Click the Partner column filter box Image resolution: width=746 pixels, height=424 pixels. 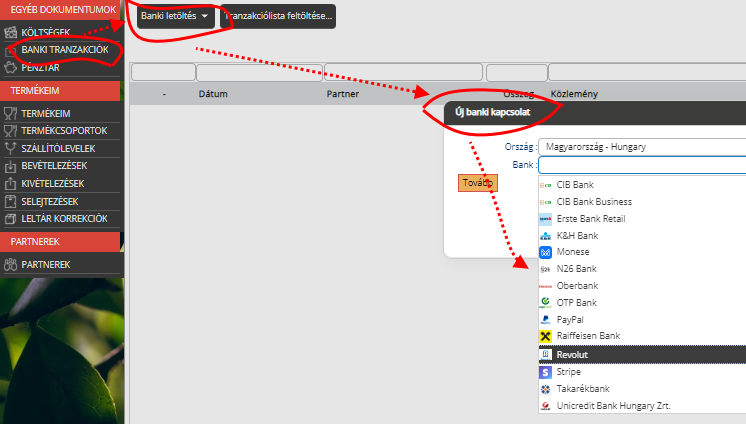click(x=402, y=72)
